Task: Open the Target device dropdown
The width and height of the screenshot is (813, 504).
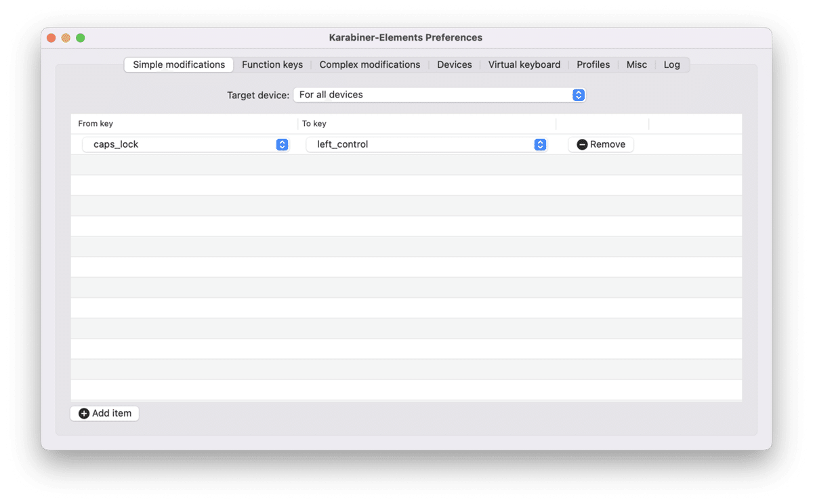Action: 434,95
